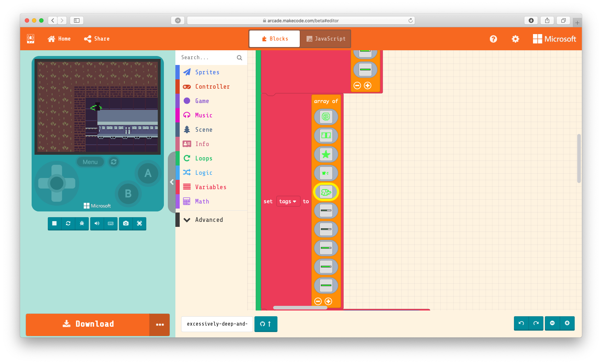Select the Variables category

(211, 187)
